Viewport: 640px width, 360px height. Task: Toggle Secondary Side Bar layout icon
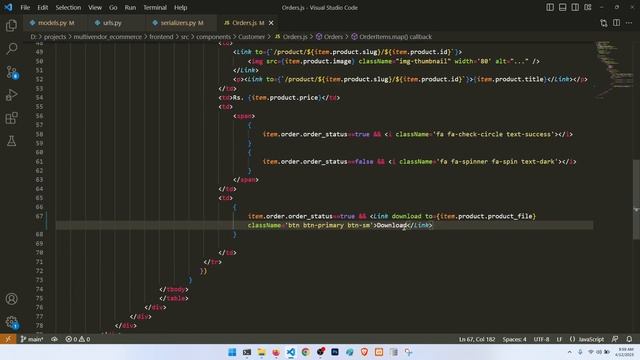coord(575,7)
